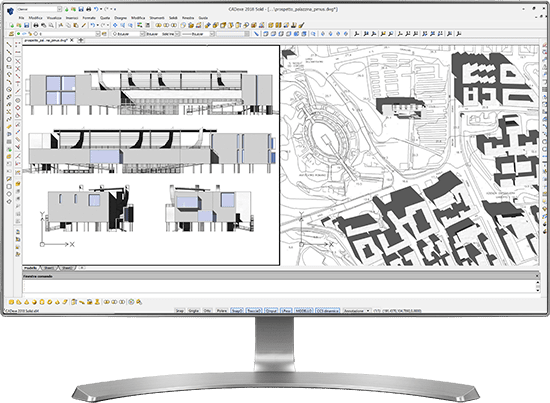Click the Open file icon in main toolbar
The width and height of the screenshot is (550, 403).
[x=19, y=25]
